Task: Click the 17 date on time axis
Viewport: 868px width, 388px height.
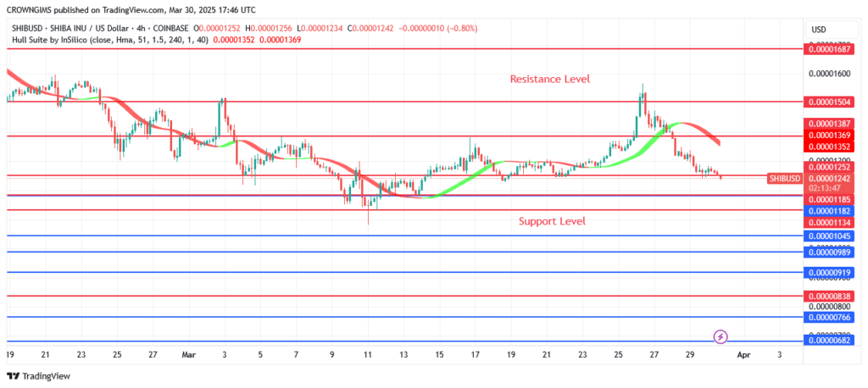Action: tap(476, 354)
